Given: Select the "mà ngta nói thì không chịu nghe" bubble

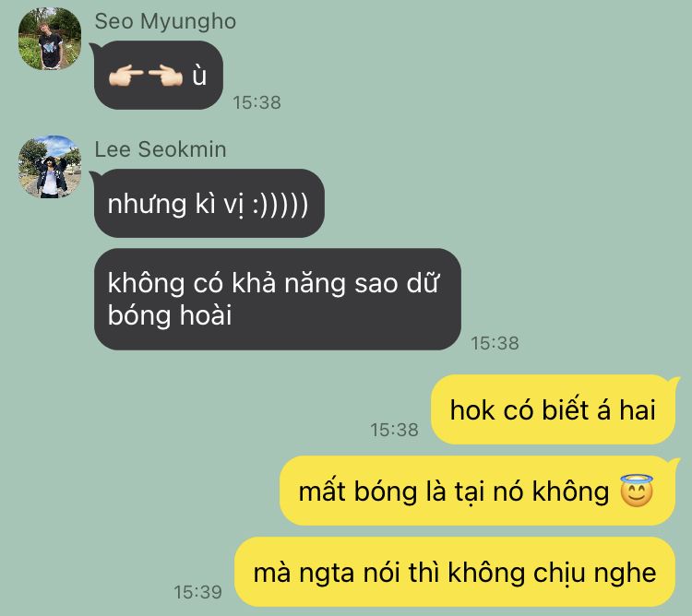Looking at the screenshot, I should 455,572.
